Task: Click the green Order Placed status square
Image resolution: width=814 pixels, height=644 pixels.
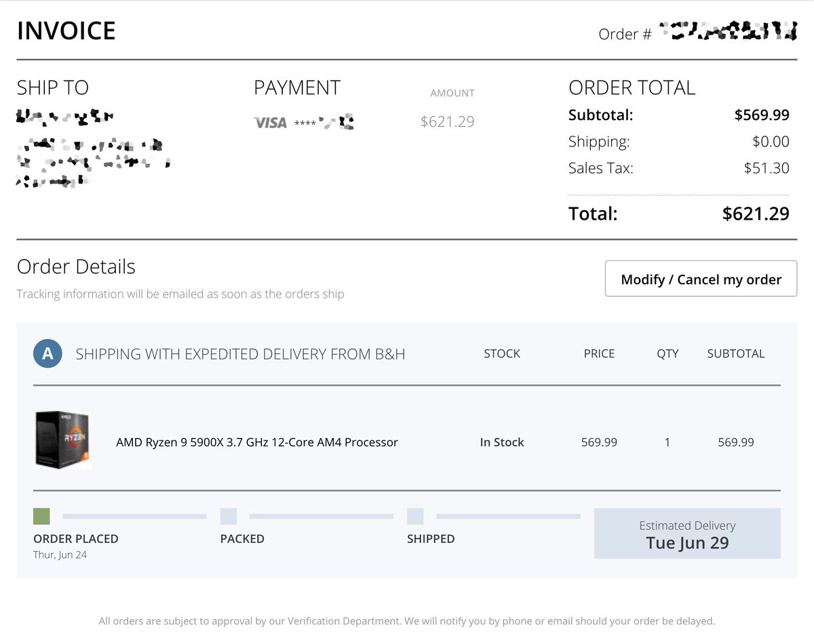Action: (41, 517)
